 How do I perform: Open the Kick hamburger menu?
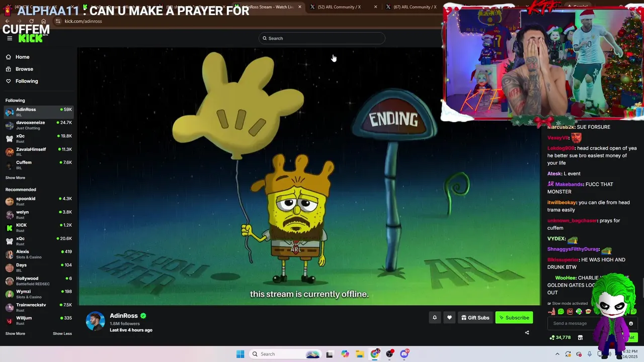(10, 38)
